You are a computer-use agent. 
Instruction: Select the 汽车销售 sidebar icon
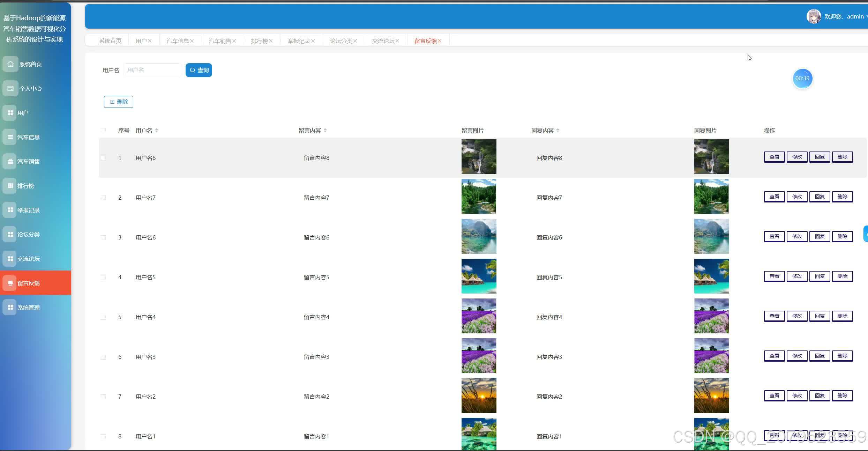click(10, 161)
